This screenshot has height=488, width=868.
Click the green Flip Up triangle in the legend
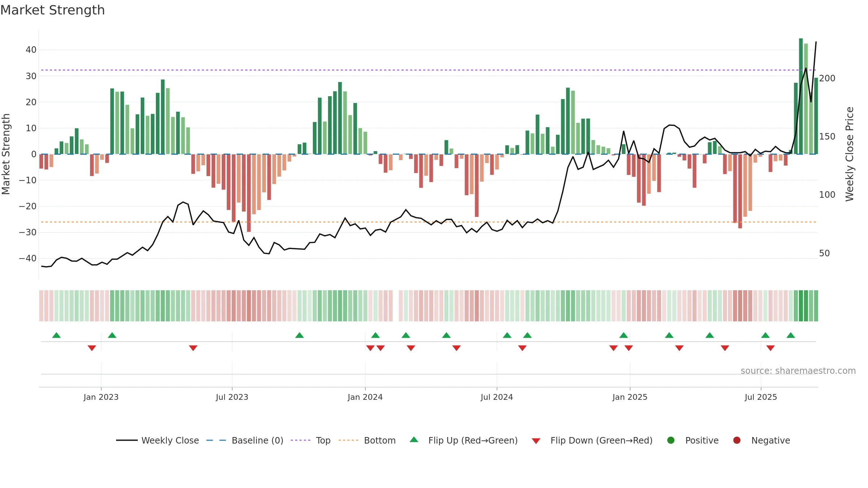[x=414, y=440]
